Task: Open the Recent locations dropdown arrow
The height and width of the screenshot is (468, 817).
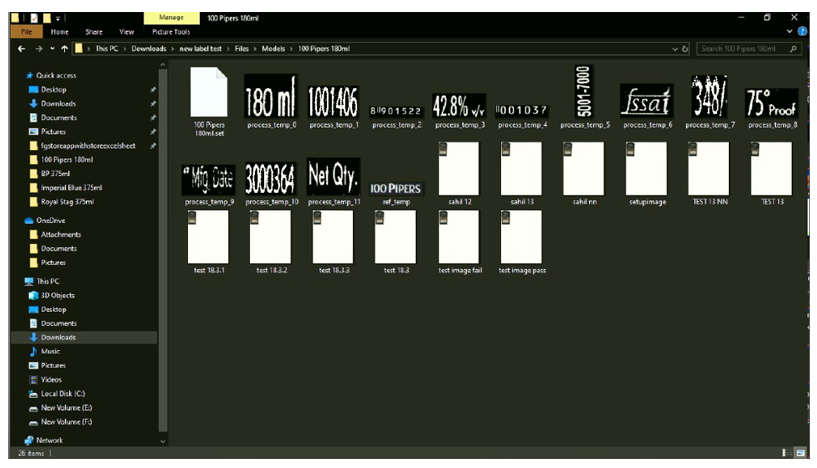Action: click(x=51, y=48)
